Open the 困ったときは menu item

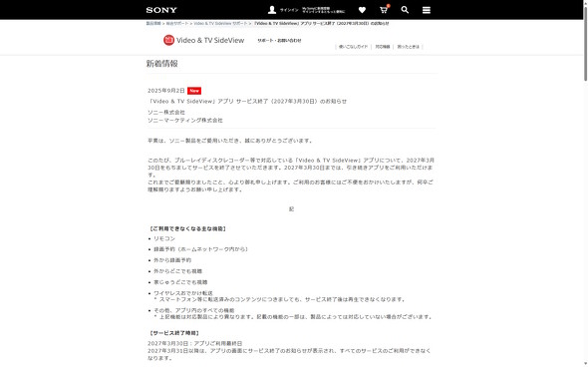pyautogui.click(x=408, y=47)
